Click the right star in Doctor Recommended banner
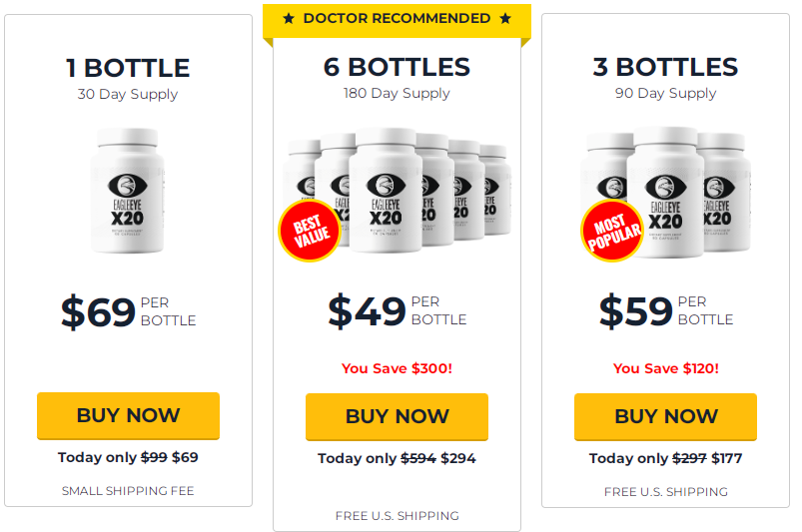The height and width of the screenshot is (532, 802). [505, 19]
